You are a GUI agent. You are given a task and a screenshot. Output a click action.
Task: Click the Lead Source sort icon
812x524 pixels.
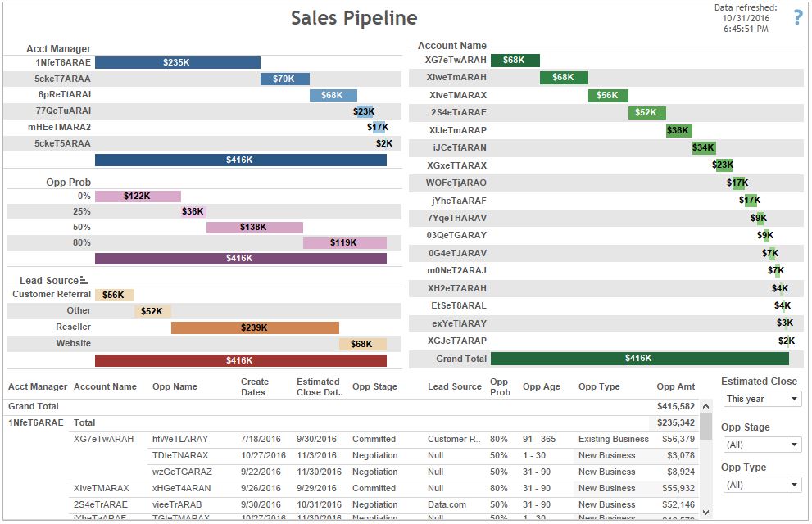point(84,280)
